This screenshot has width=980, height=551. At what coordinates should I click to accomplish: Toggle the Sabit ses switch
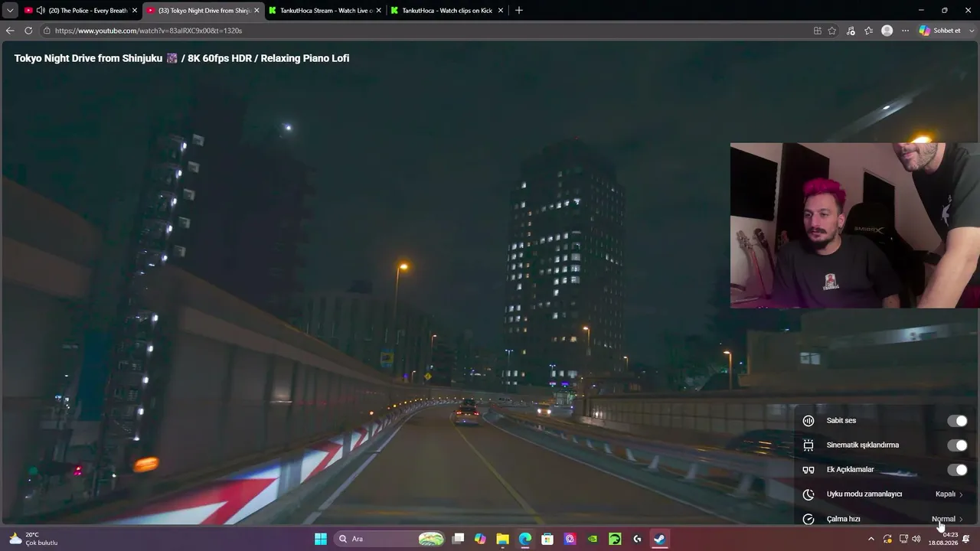957,421
